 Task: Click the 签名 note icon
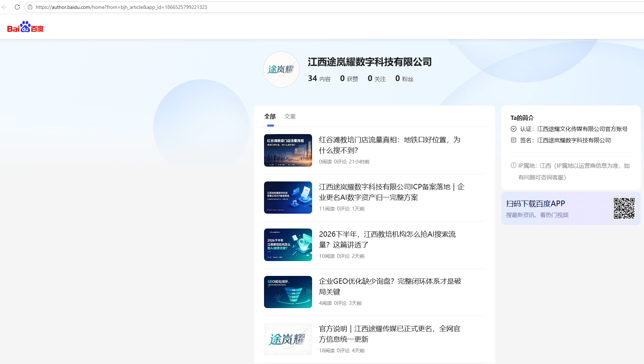coord(514,140)
